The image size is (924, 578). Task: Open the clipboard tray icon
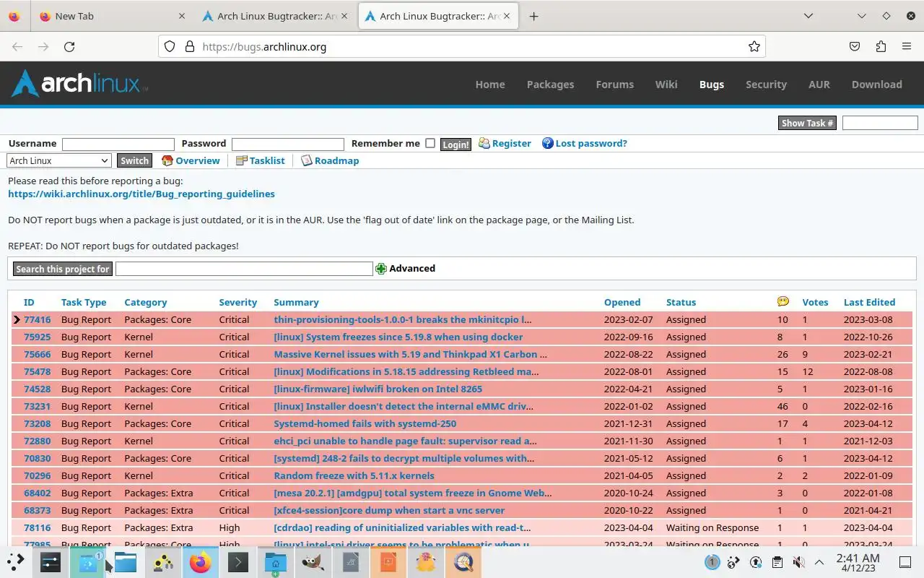pos(777,562)
